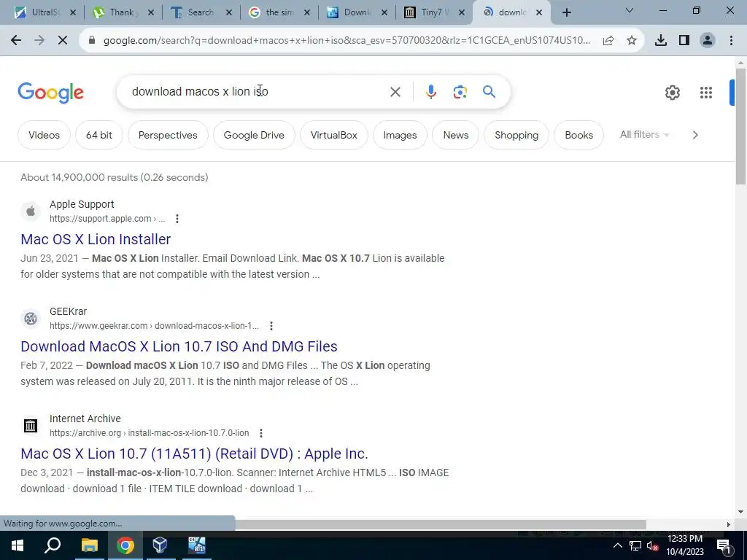Clear the Google search box text
The width and height of the screenshot is (747, 560).
coord(395,92)
